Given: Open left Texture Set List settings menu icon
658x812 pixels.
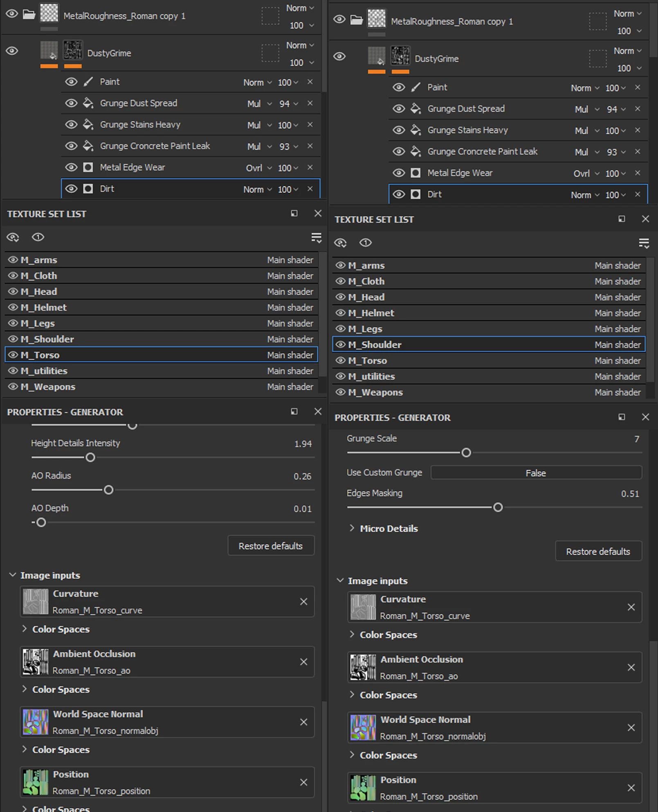Looking at the screenshot, I should pyautogui.click(x=316, y=237).
